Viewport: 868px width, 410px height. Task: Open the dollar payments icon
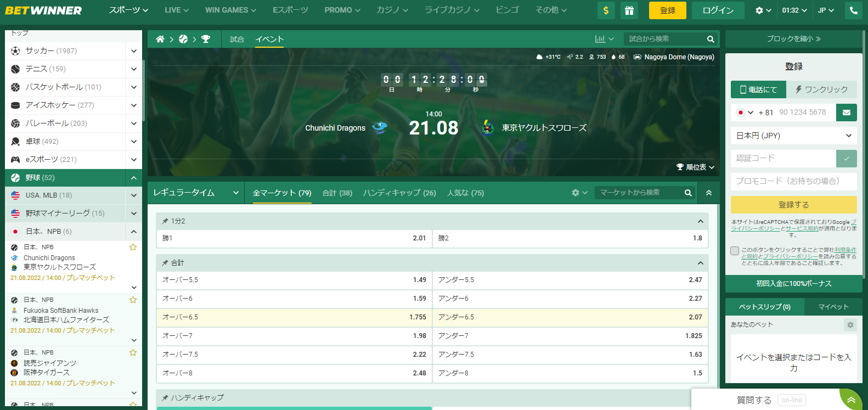(606, 10)
